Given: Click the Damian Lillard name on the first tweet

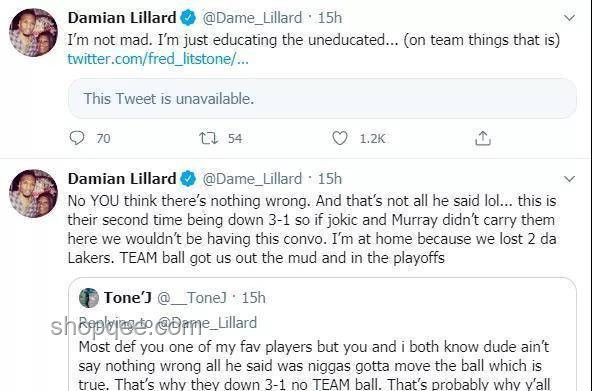Looking at the screenshot, I should click(122, 18).
